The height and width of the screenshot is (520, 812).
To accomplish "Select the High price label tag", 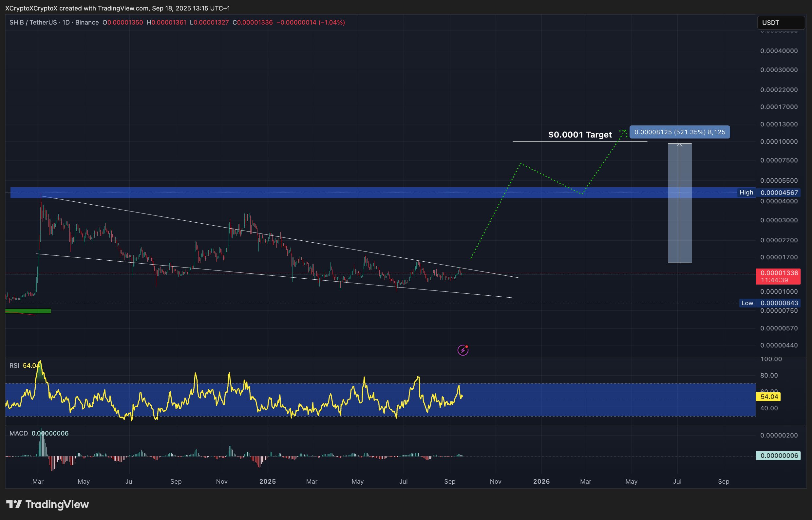I will coord(746,193).
